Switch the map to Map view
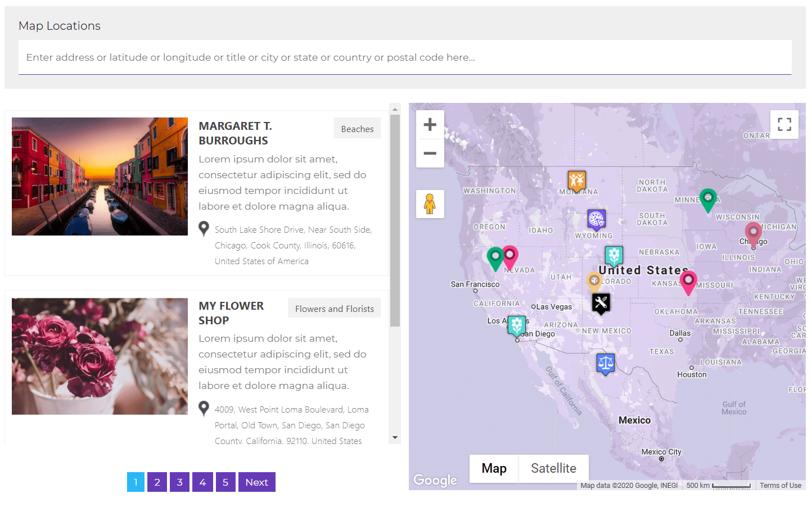 tap(494, 468)
